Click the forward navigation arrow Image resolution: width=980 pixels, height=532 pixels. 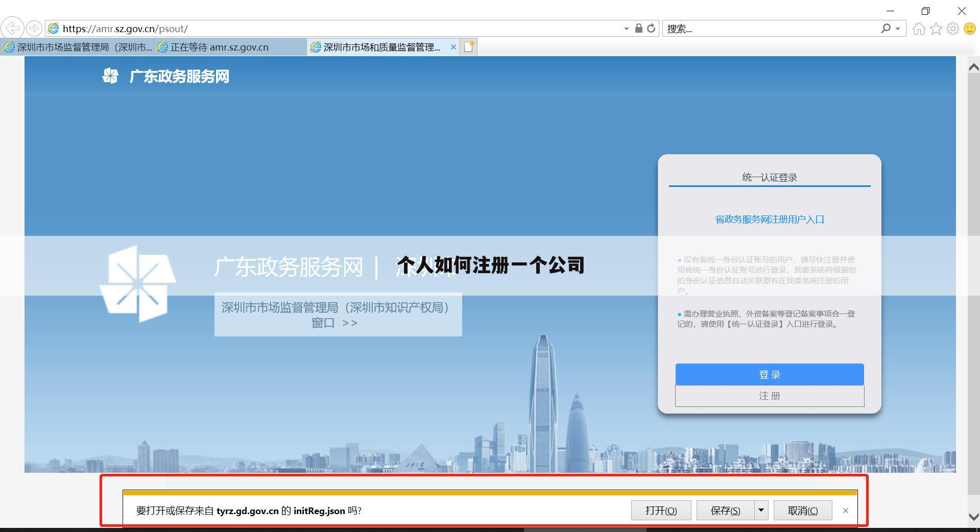point(34,28)
